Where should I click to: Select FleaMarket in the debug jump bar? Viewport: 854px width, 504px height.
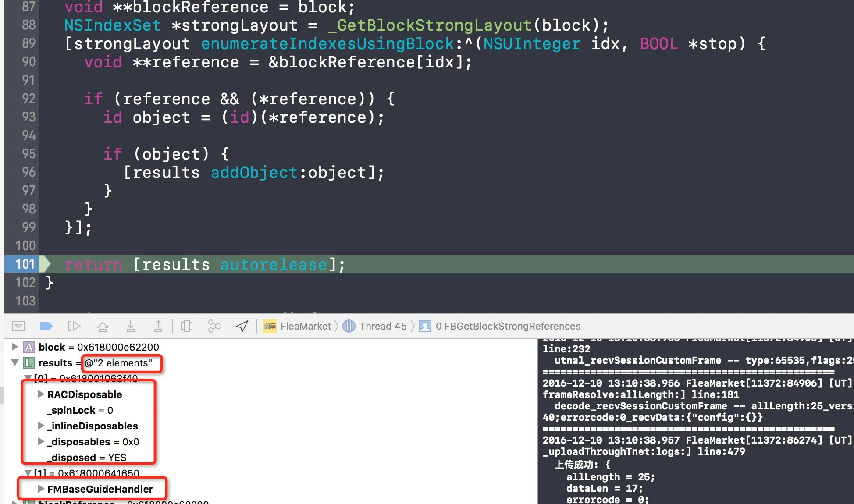coord(305,326)
